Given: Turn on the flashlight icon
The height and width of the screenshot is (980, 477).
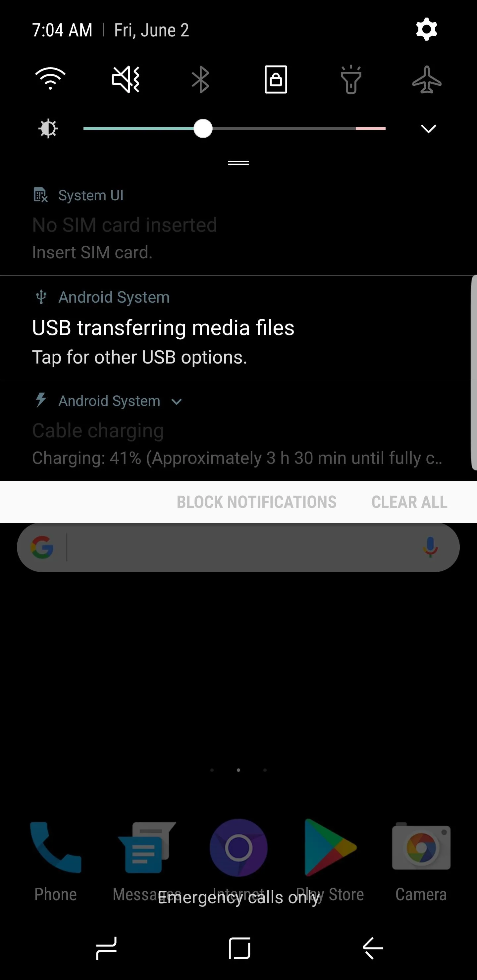Looking at the screenshot, I should pos(350,79).
